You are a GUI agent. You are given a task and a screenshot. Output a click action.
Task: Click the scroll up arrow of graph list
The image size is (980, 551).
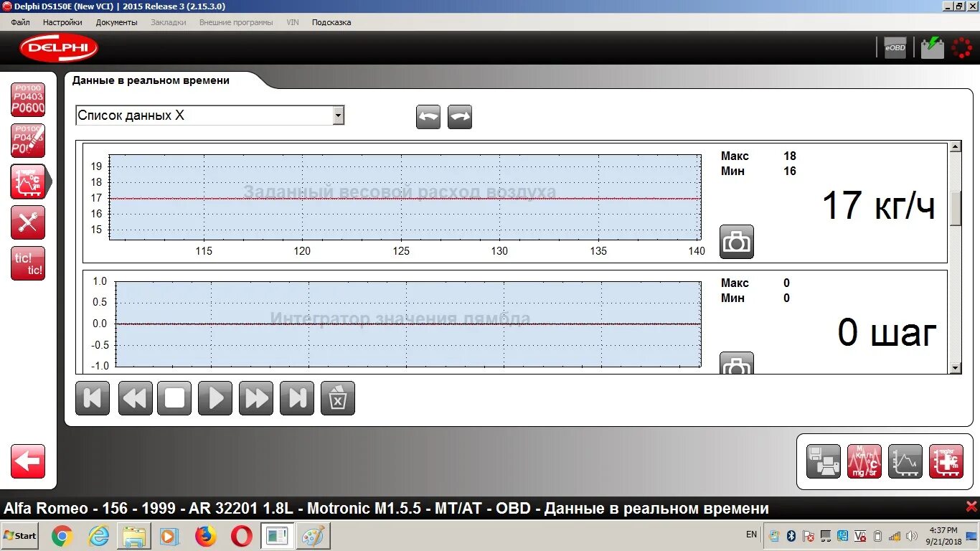click(955, 146)
